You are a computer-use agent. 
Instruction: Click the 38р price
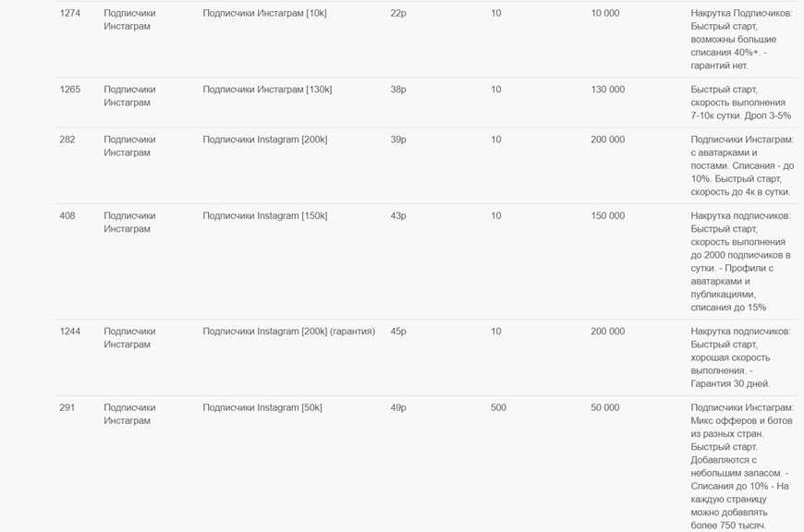pos(398,90)
